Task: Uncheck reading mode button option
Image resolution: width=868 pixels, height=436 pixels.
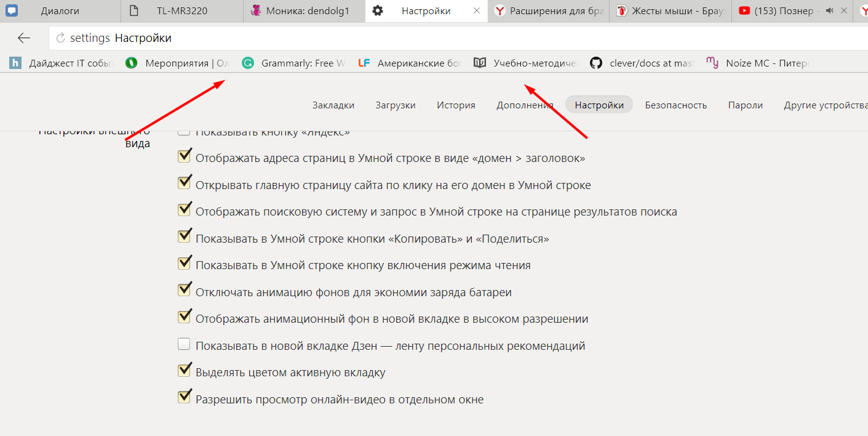Action: [x=184, y=264]
